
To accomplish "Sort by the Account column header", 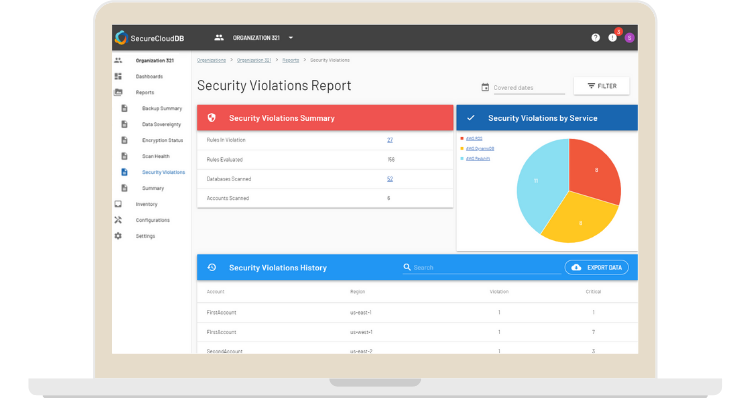I will pos(215,291).
